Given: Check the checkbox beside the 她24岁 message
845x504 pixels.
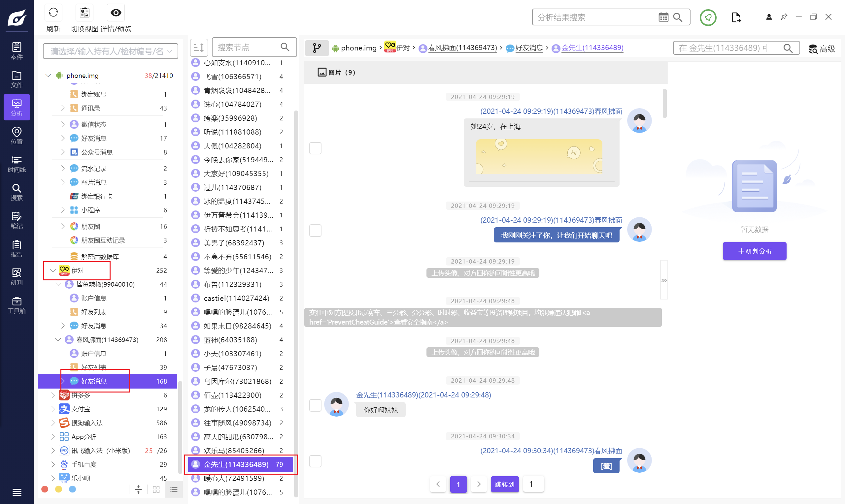Looking at the screenshot, I should tap(315, 148).
